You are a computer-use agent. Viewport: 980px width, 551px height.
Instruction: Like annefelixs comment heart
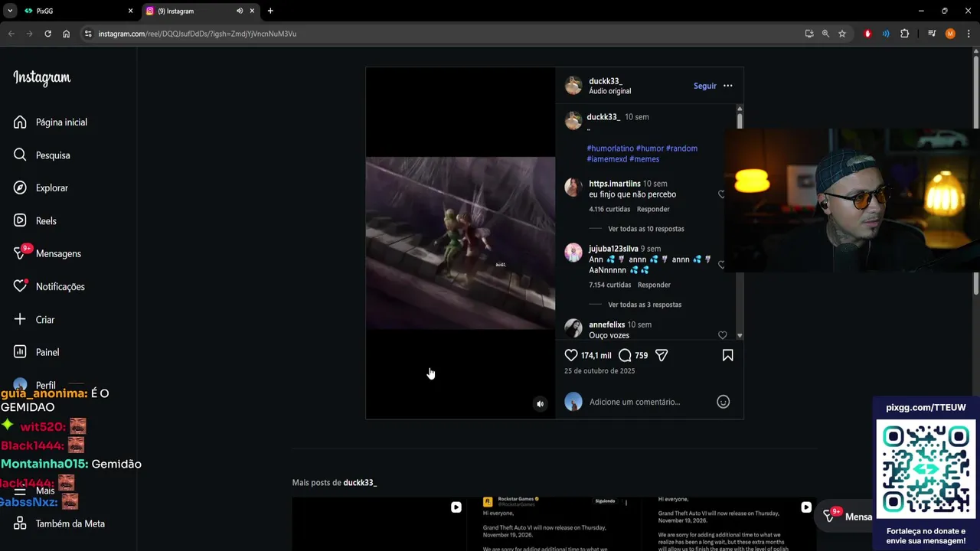(x=722, y=335)
